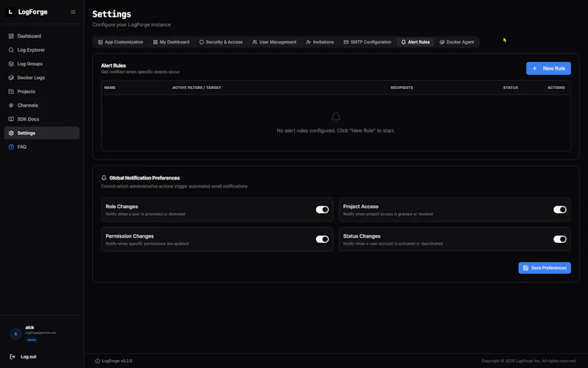
Task: Click the Admin role badge
Action: click(32, 340)
